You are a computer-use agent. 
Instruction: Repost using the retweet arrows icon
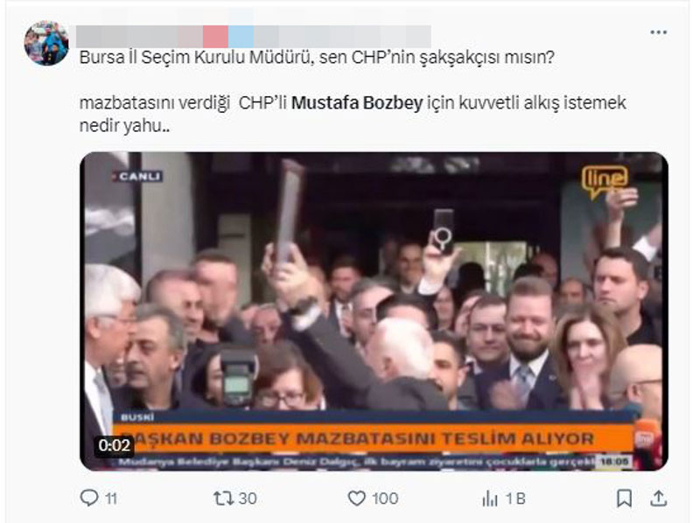[222, 498]
